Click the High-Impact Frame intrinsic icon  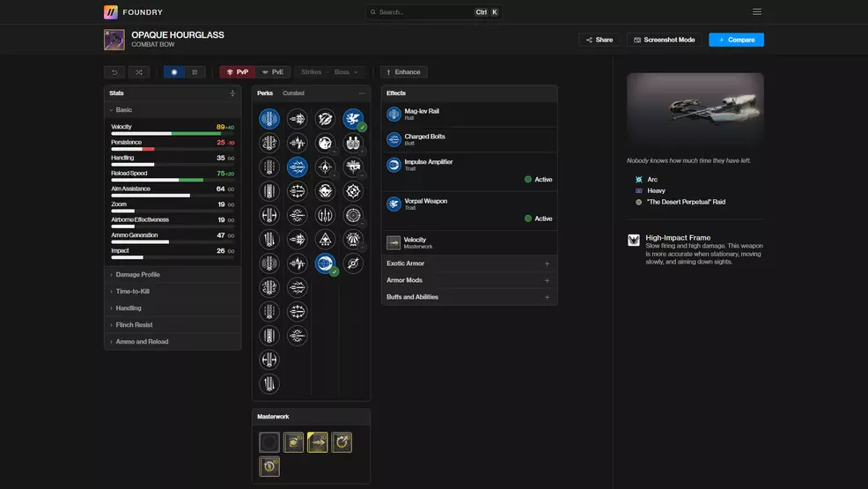point(634,240)
